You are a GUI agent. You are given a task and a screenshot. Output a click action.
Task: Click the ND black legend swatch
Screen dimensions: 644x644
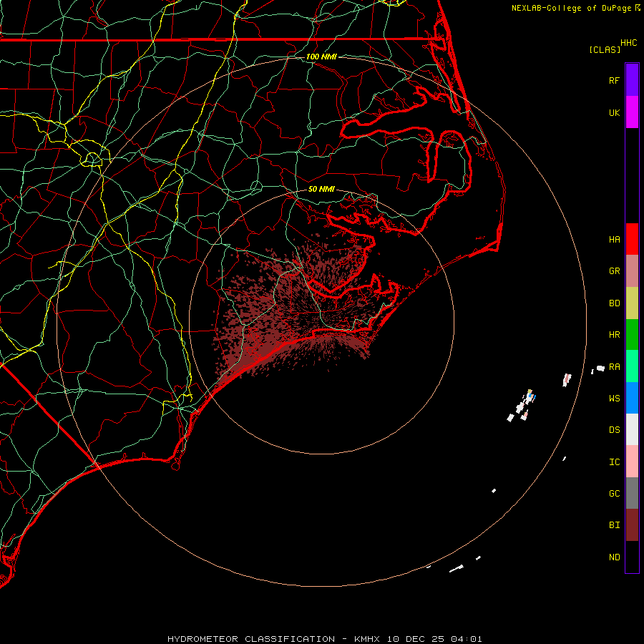632,557
